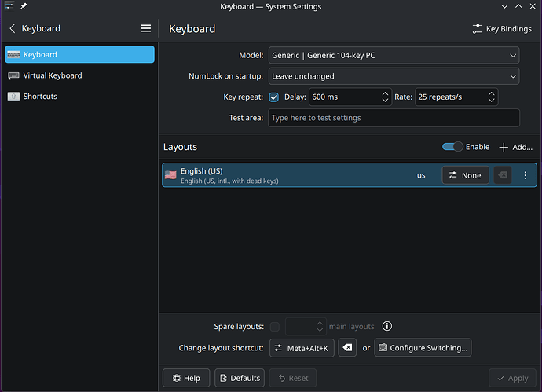Click the Meta+Alt+K shortcut button

(x=301, y=347)
